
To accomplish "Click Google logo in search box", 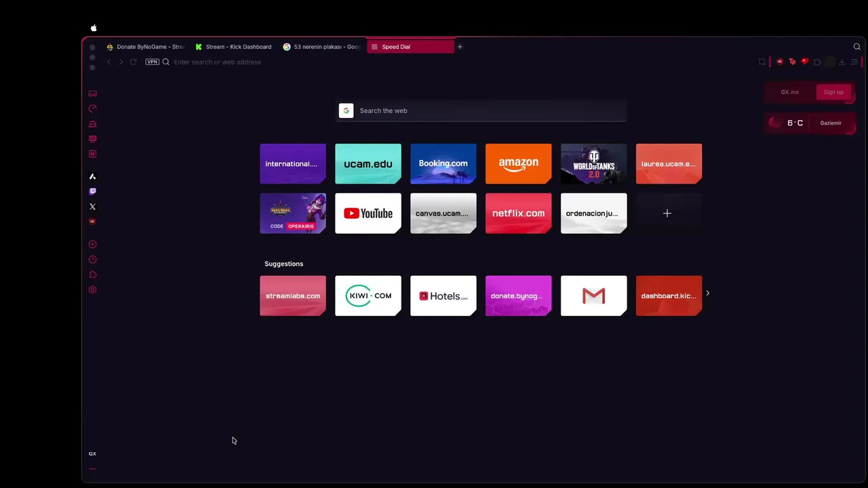I will pyautogui.click(x=347, y=110).
